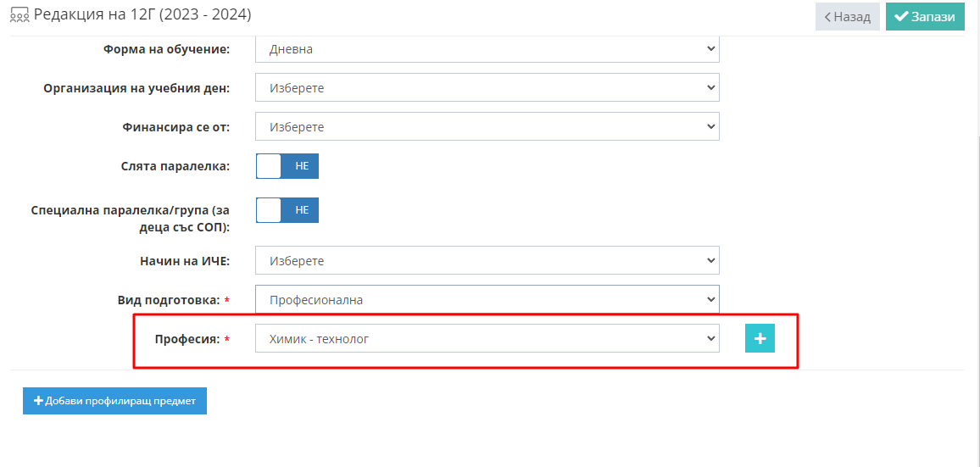Screen dimensions: 980x467
Task: Click the group icon beside the page title
Action: coord(19,15)
